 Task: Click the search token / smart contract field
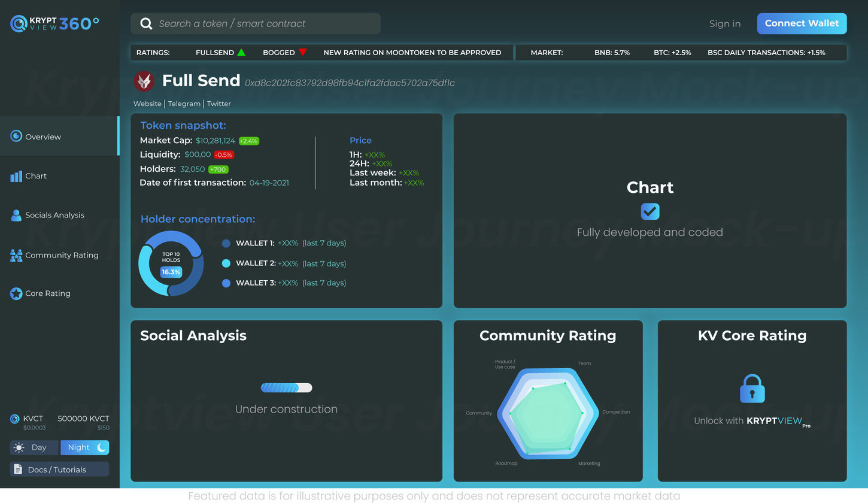point(256,24)
